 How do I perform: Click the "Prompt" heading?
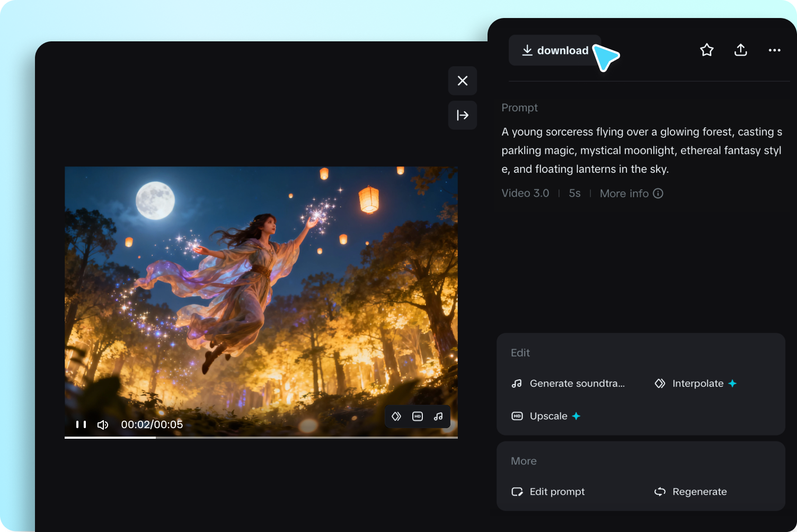pos(519,108)
